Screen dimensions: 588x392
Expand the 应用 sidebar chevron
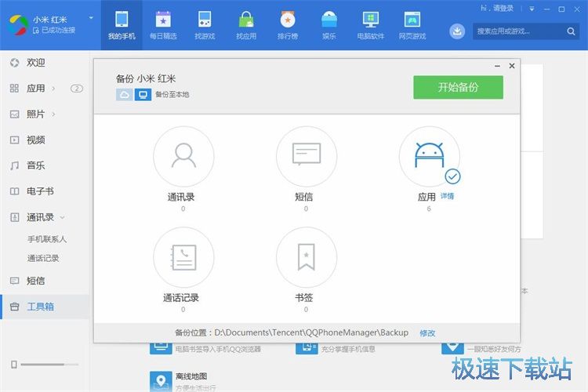53,89
